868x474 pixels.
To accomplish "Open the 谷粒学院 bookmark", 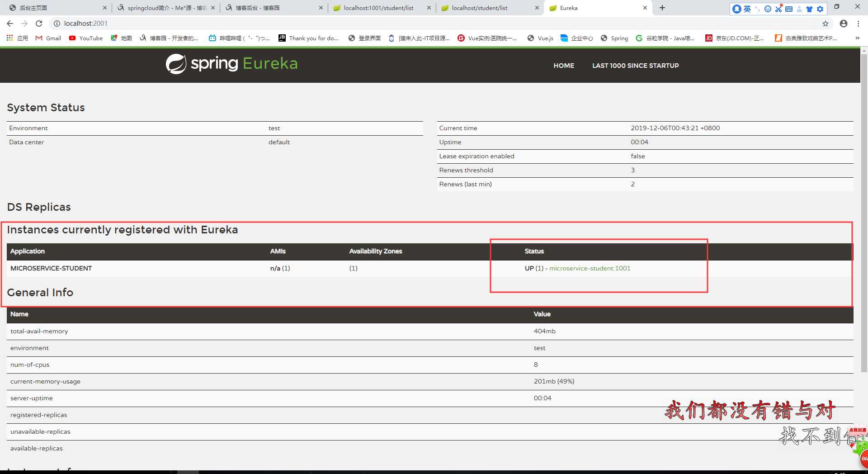I will point(665,38).
